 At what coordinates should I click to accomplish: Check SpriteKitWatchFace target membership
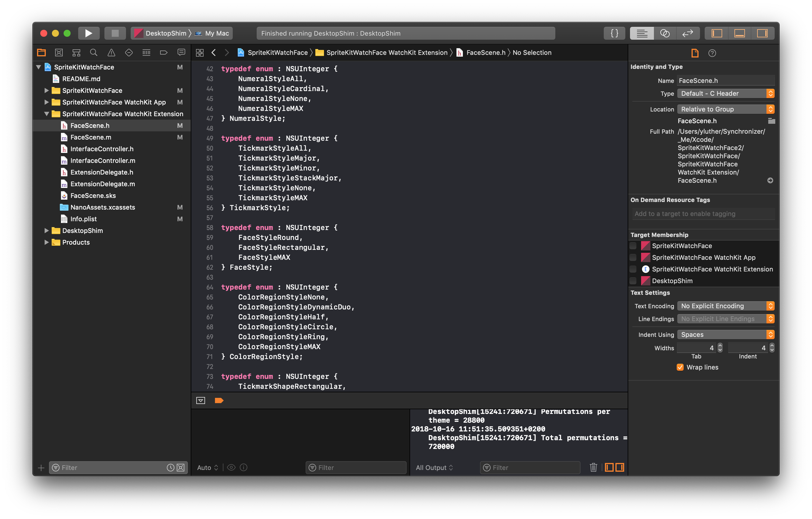(633, 246)
